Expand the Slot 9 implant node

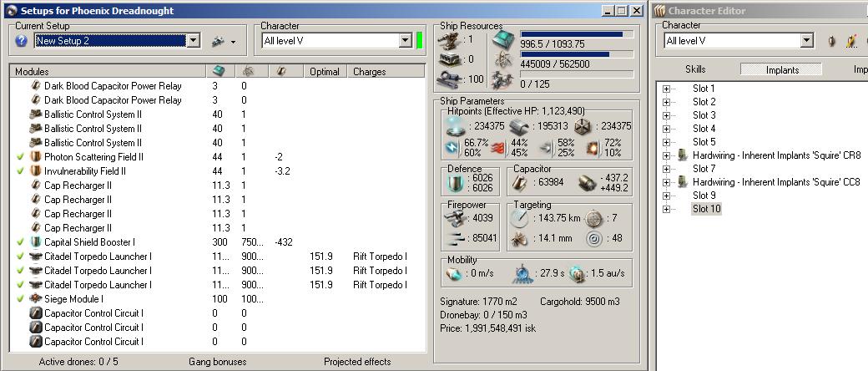tap(666, 196)
